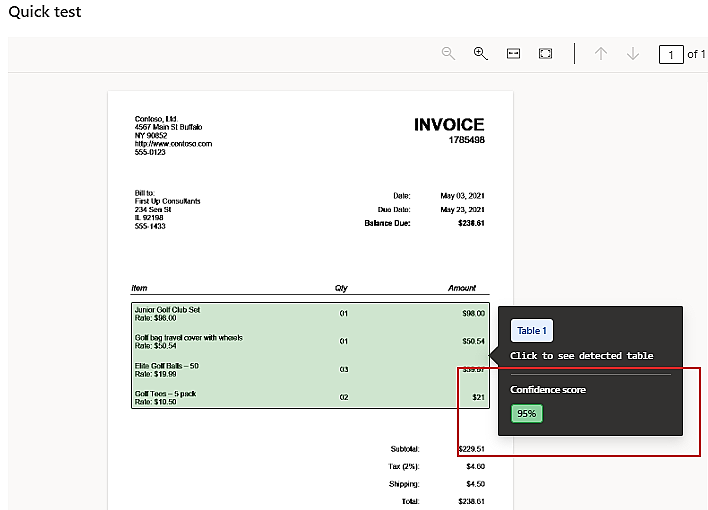Go to next page with down arrow
The width and height of the screenshot is (708, 510).
632,54
